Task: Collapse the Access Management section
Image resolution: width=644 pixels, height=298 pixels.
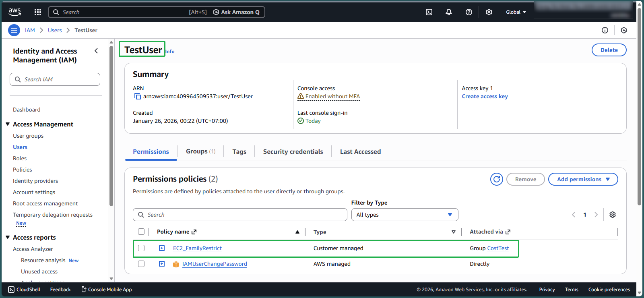Action: click(8, 124)
